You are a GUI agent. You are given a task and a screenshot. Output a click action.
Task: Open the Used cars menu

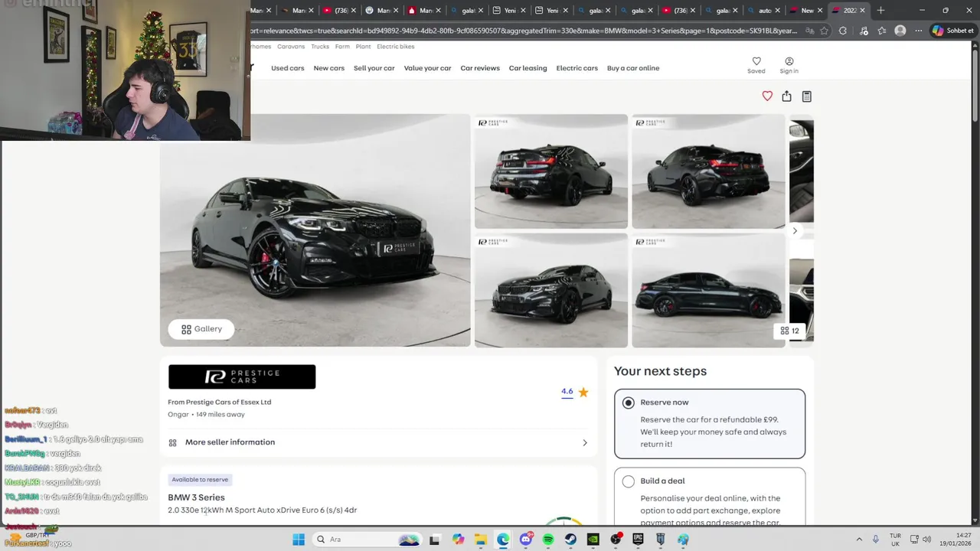(x=288, y=68)
